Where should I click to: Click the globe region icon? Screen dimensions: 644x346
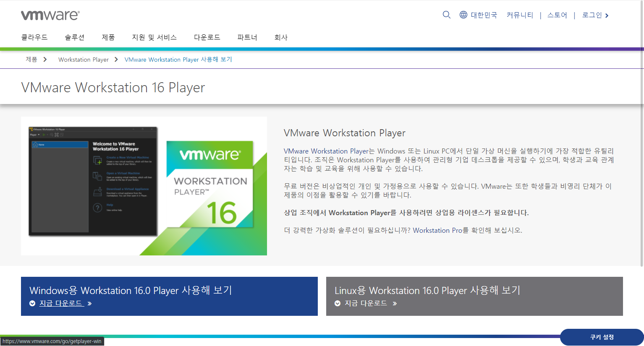coord(463,15)
